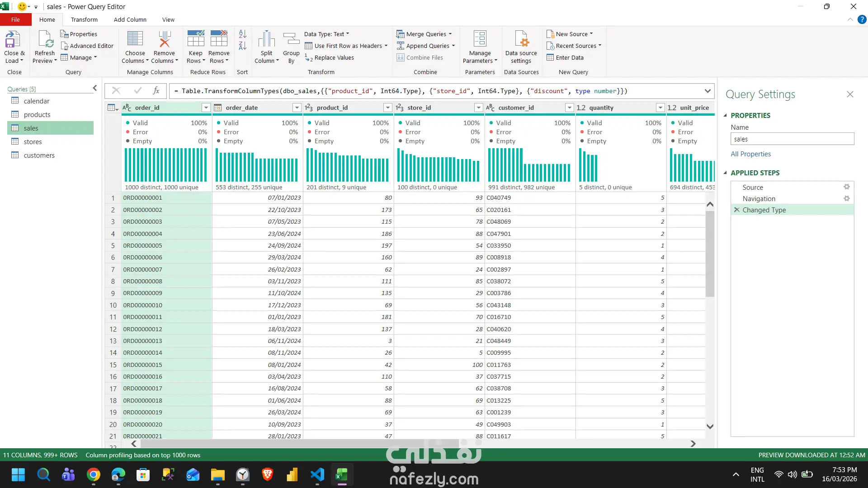Click the table corner menu icon
This screenshot has height=488, width=868.
(113, 108)
